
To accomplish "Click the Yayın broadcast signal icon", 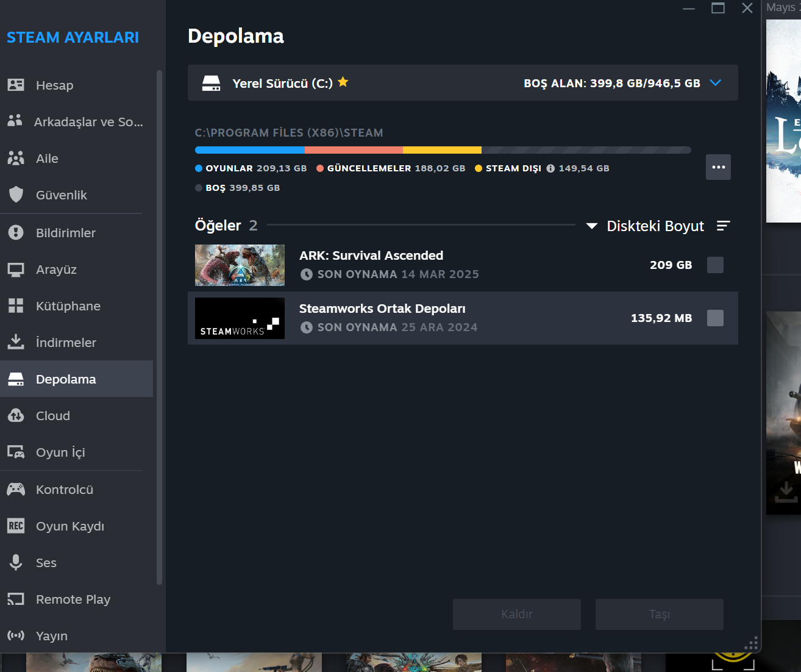I will (16, 635).
